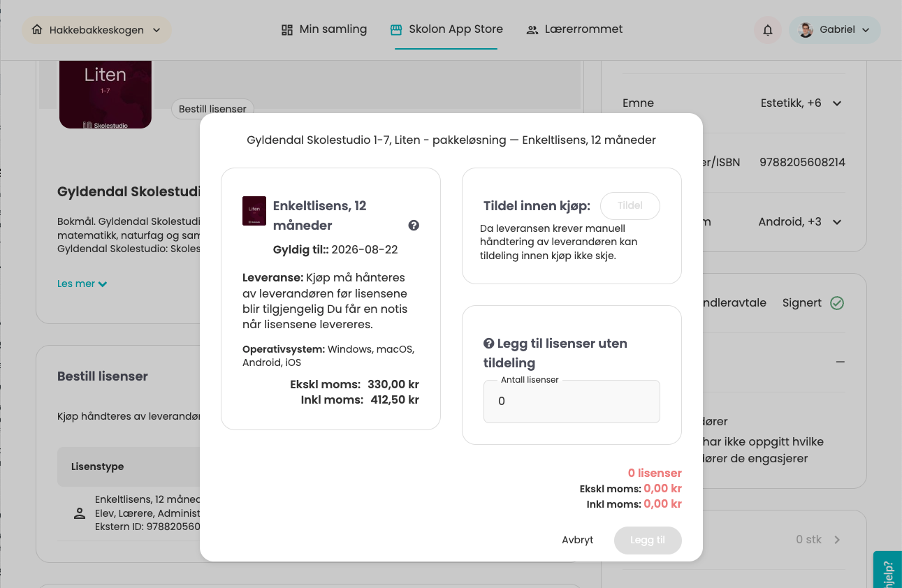Collapse the section with the minus icon
This screenshot has height=588, width=902.
[x=840, y=362]
